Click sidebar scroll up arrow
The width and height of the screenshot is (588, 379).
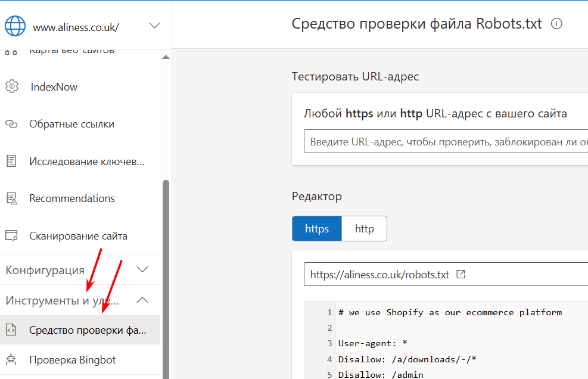coord(166,57)
